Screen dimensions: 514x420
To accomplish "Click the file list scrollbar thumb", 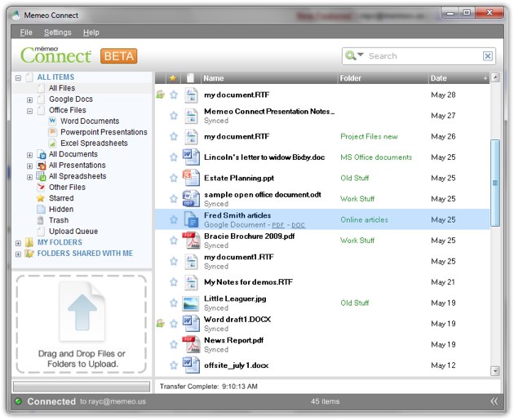I will 495,183.
